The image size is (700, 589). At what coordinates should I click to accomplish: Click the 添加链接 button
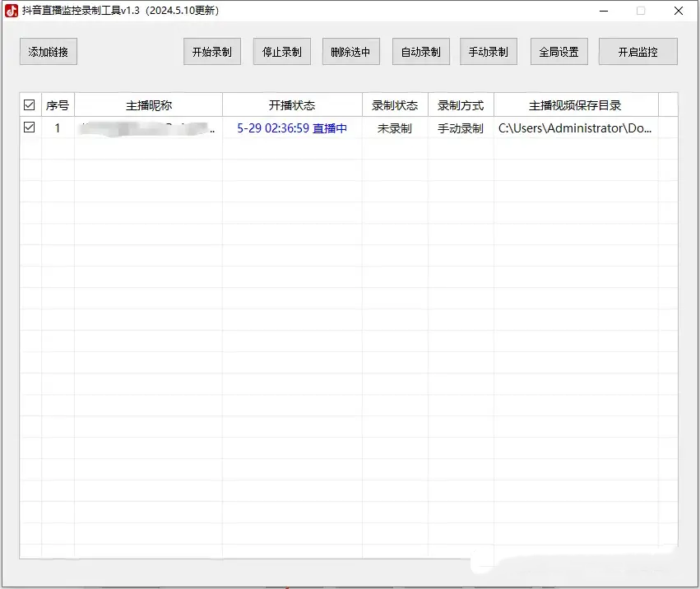(49, 52)
